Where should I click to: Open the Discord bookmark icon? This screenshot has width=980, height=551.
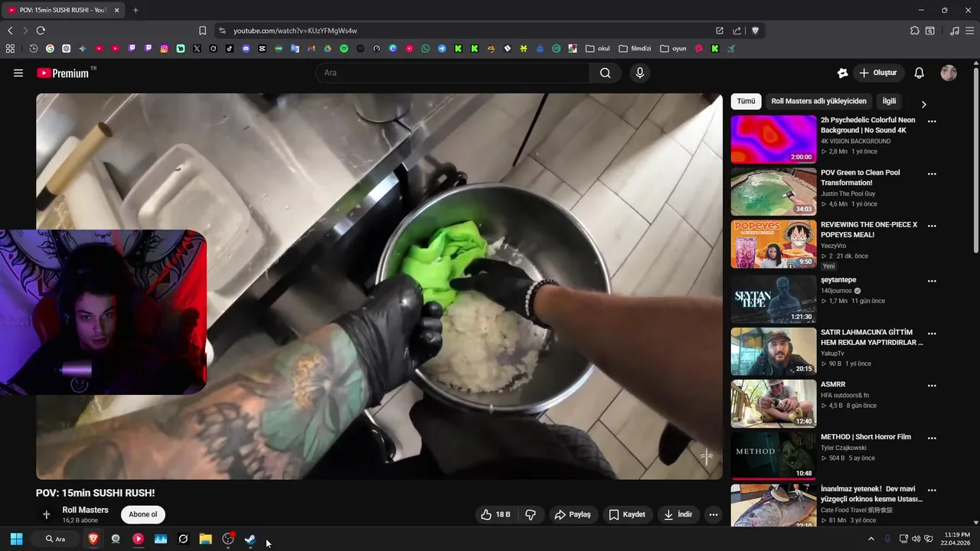246,48
